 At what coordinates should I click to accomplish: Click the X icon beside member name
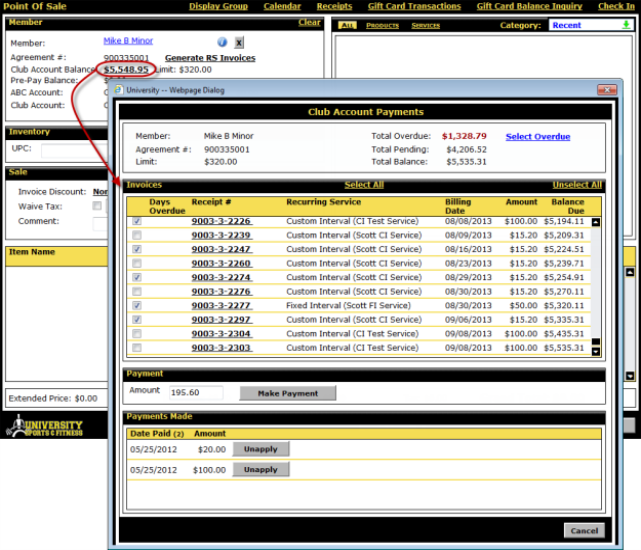coord(239,43)
